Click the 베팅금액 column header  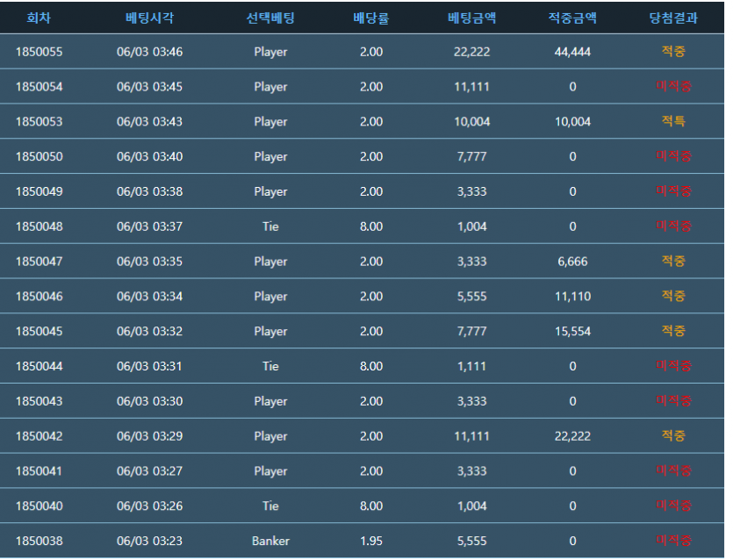coord(471,18)
